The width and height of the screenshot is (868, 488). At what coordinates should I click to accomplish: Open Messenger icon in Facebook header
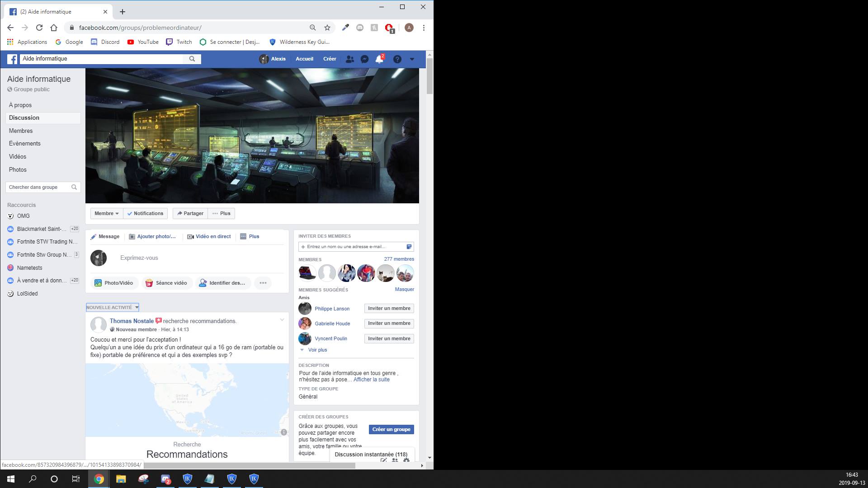364,59
